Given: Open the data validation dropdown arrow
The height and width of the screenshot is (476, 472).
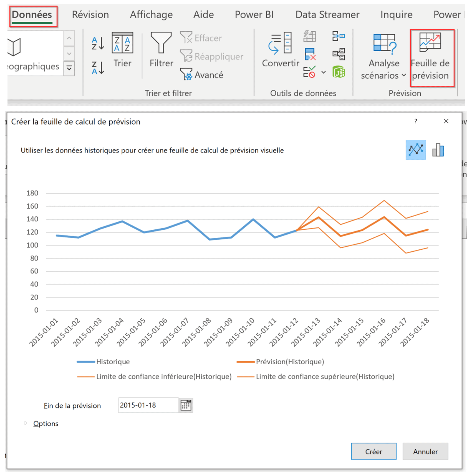Looking at the screenshot, I should [x=324, y=72].
